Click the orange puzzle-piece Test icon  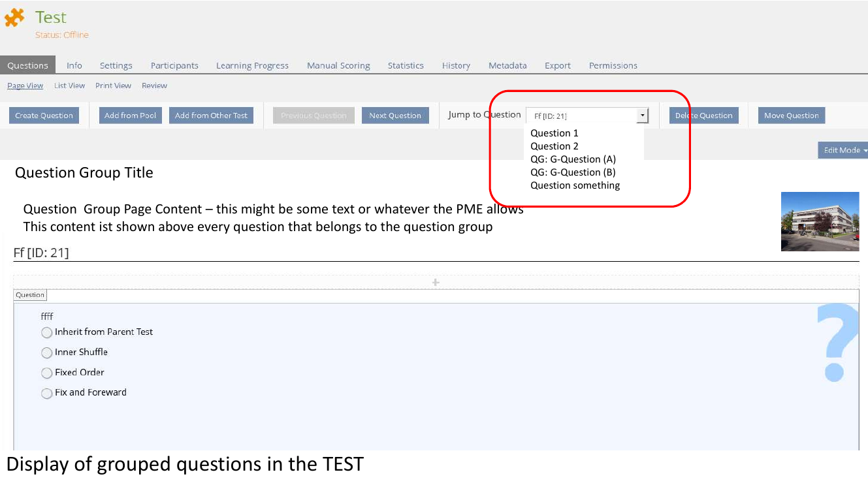tap(14, 18)
